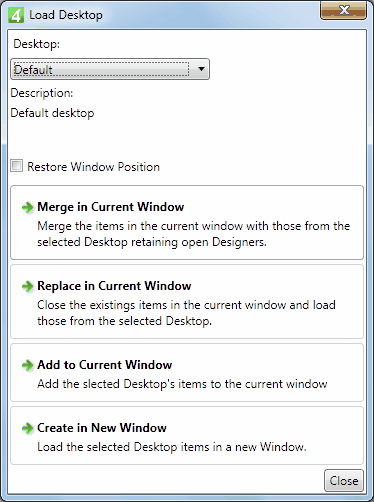
Task: Click the green arrow beside Add to Current Window
Action: click(28, 365)
